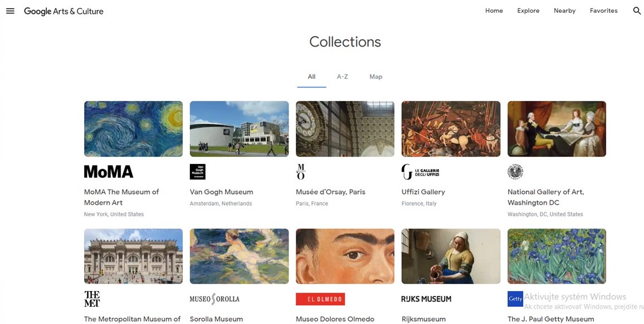
Task: Switch to the Map tab
Action: (376, 77)
